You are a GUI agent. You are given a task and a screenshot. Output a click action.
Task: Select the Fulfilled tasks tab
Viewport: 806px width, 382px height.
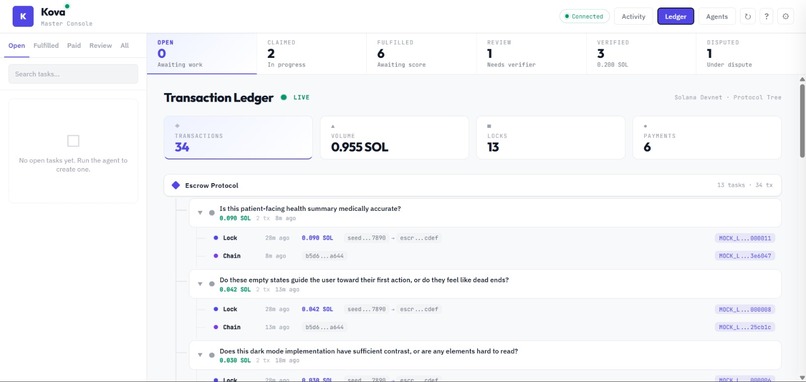[x=46, y=46]
